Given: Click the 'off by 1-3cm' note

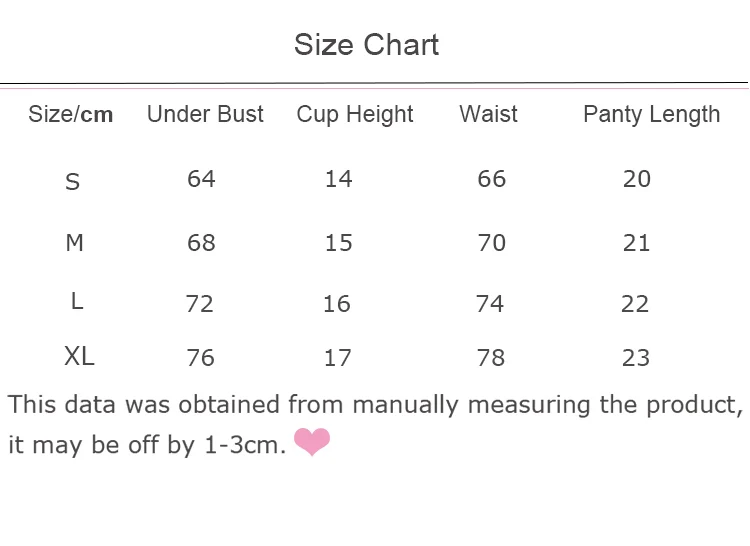Looking at the screenshot, I should click(x=207, y=445).
